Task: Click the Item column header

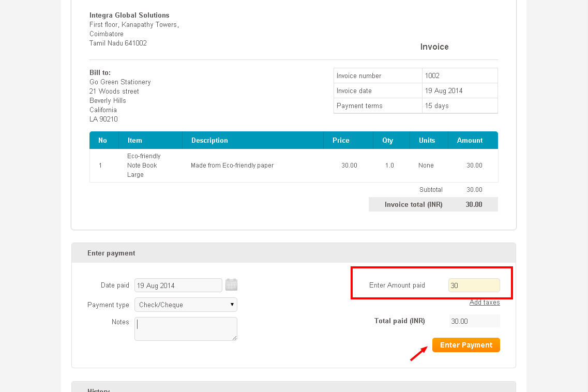Action: click(150, 140)
